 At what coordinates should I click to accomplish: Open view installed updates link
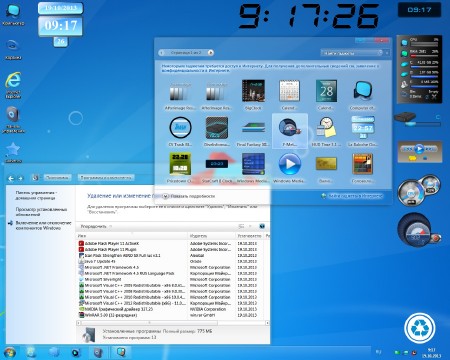[x=41, y=212]
